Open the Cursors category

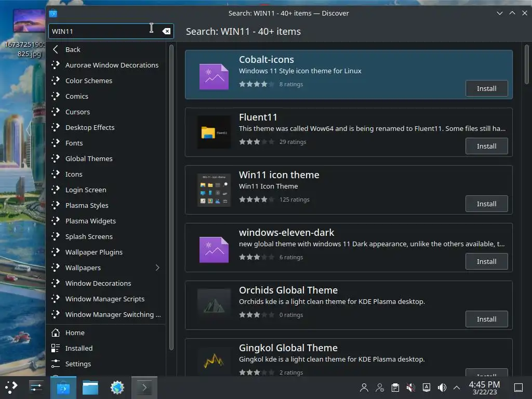pyautogui.click(x=107, y=112)
